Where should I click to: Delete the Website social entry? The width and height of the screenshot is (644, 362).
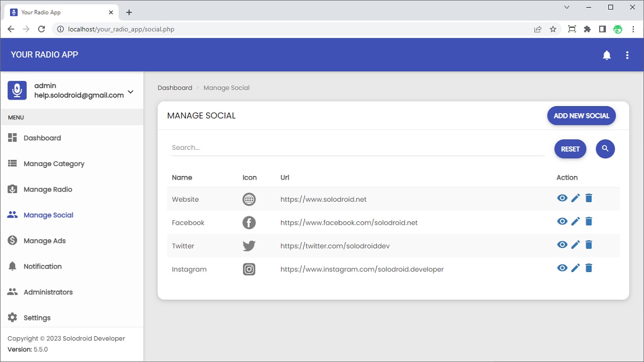click(x=589, y=198)
